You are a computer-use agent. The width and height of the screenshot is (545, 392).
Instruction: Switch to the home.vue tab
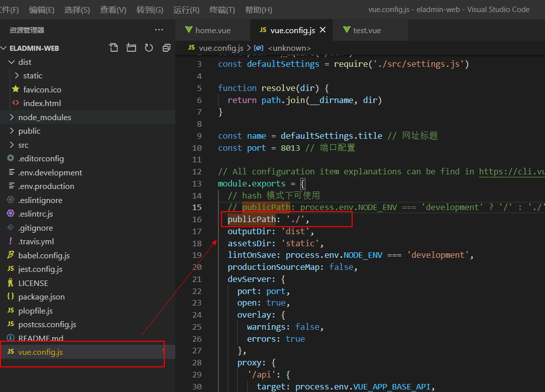pos(213,30)
